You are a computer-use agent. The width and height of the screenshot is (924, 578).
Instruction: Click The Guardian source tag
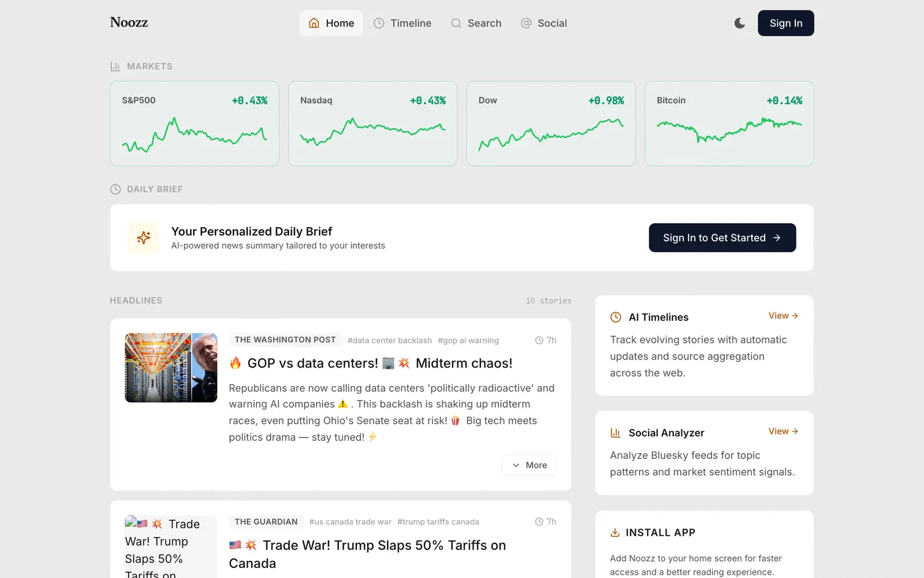tap(266, 522)
